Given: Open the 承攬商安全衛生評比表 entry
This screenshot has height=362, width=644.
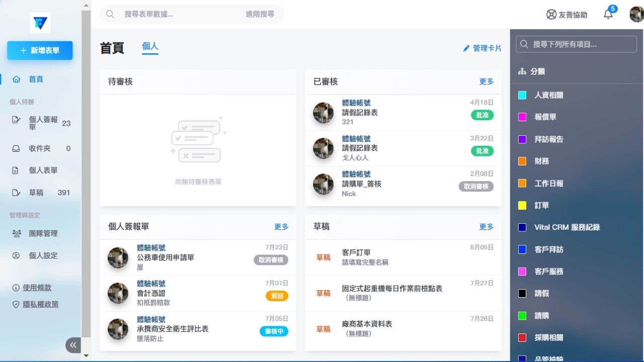Looking at the screenshot, I should tap(198, 329).
